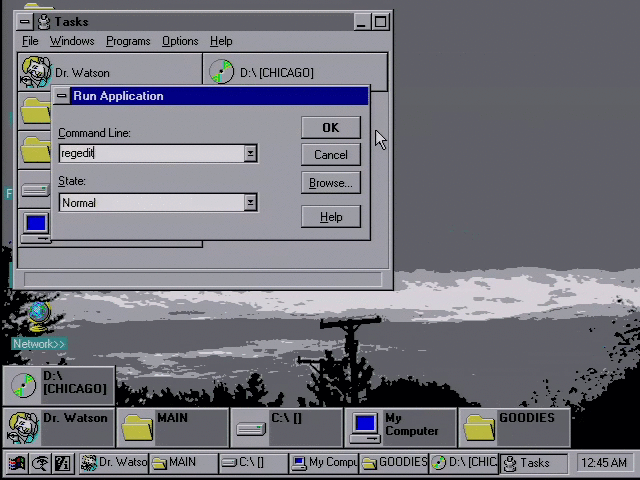Screen dimensions: 640x480
Task: Click the C:\ [] drive desktop tile
Action: (287, 427)
